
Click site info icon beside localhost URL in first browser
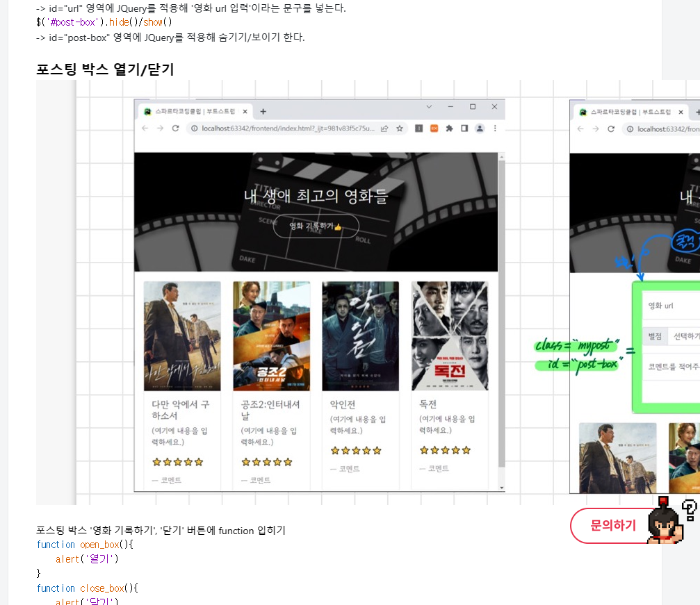tap(194, 129)
